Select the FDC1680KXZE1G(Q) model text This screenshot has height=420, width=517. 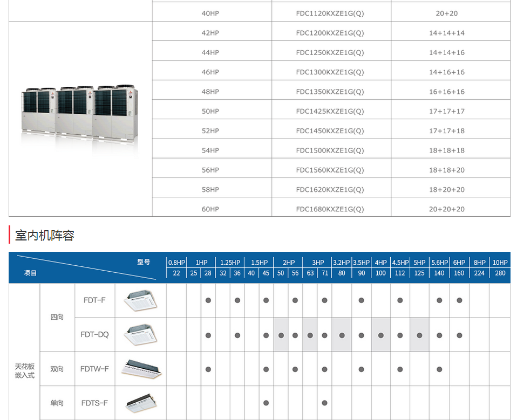tap(330, 209)
